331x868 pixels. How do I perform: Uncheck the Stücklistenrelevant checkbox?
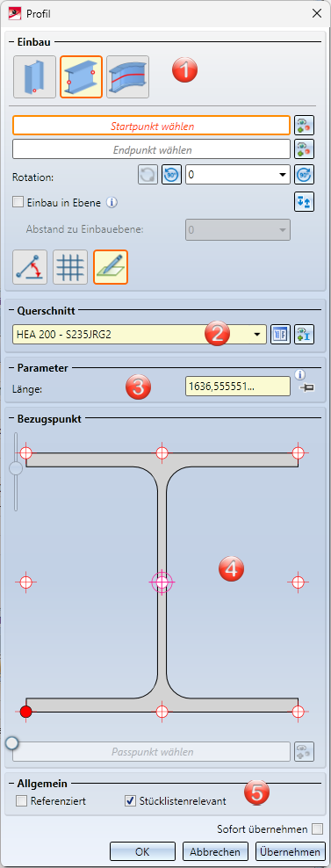(130, 800)
